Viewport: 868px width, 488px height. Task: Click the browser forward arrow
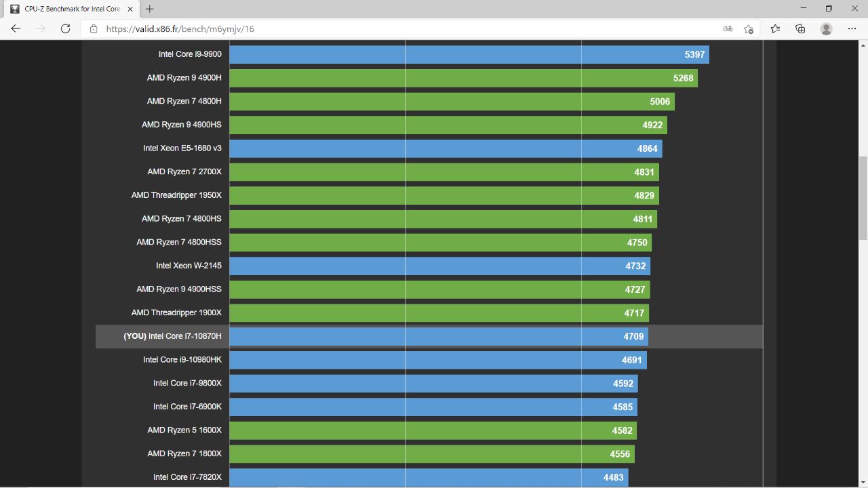pos(41,28)
